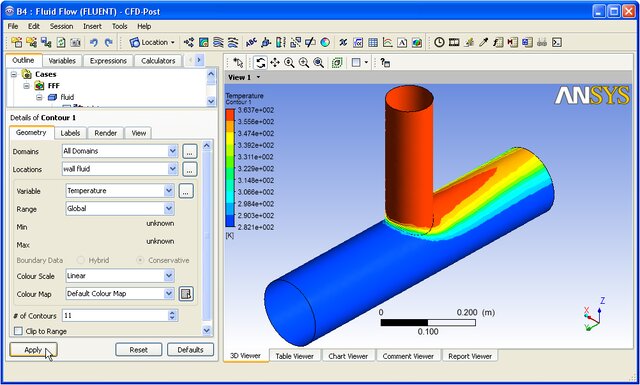
Task: Switch to the Chart Viewer tab
Action: click(x=348, y=356)
